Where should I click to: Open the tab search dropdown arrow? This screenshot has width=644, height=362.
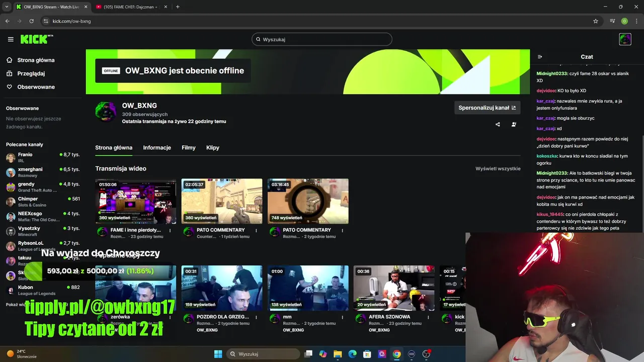(x=7, y=7)
